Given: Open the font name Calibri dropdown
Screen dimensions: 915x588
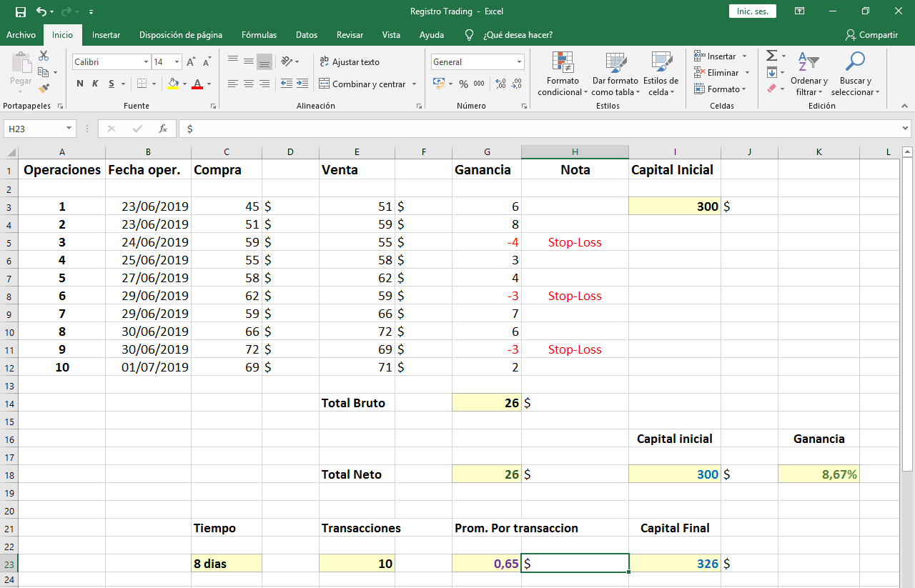Looking at the screenshot, I should coord(145,62).
